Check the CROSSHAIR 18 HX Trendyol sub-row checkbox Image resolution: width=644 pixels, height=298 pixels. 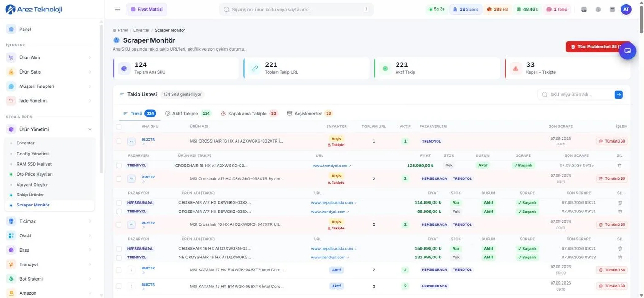coord(119,165)
